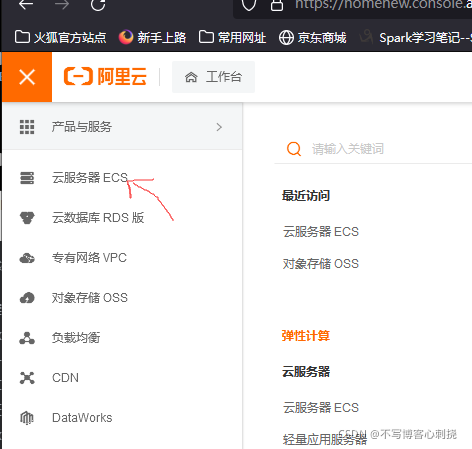Viewport: 472px width, 449px height.
Task: Open 云服务器 ECS under 云服务器 heading
Action: (321, 408)
